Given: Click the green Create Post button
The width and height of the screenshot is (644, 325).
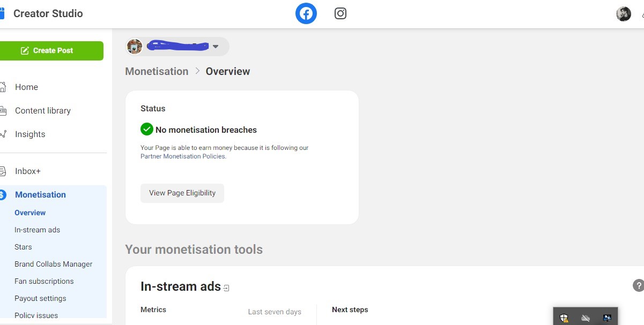Looking at the screenshot, I should [x=52, y=50].
